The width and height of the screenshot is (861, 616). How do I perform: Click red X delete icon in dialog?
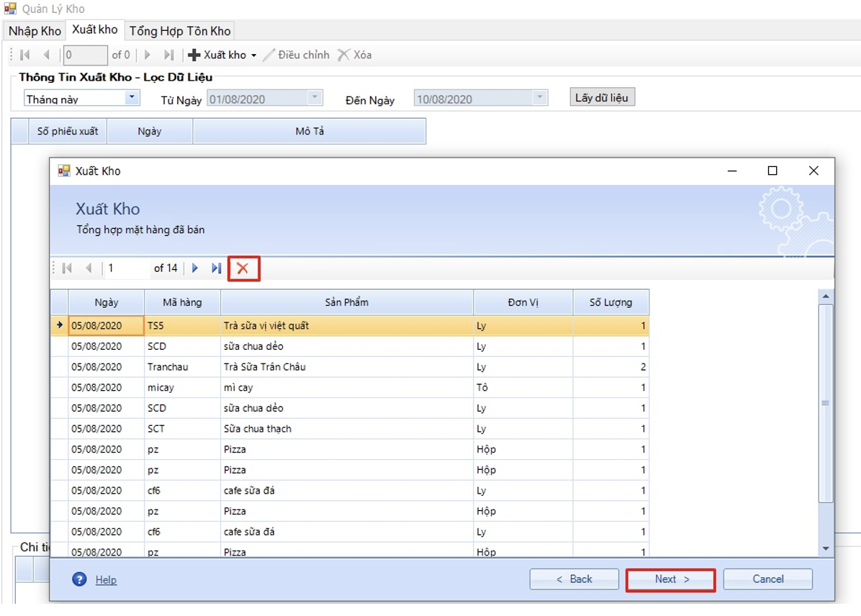(243, 268)
